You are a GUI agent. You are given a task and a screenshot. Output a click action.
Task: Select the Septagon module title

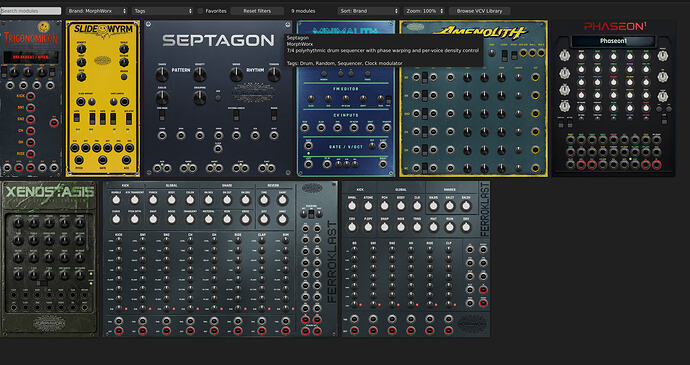pos(218,41)
